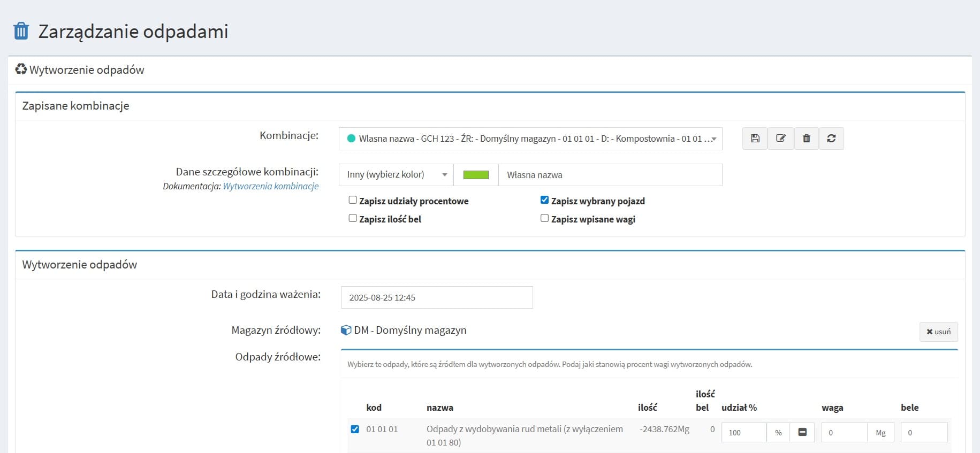This screenshot has height=453, width=980.
Task: Enable Zapisz wpisane wagi checkbox
Action: 544,218
